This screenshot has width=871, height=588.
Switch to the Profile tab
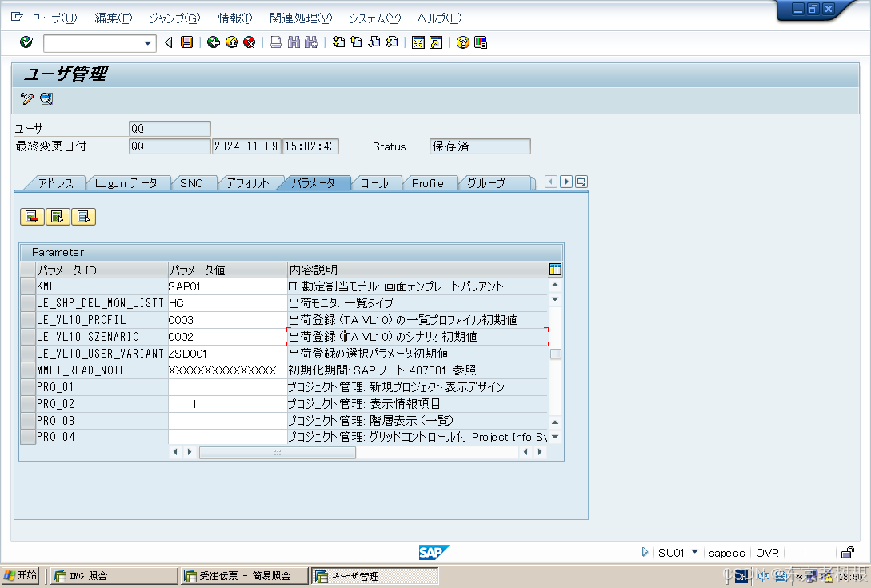pos(428,183)
